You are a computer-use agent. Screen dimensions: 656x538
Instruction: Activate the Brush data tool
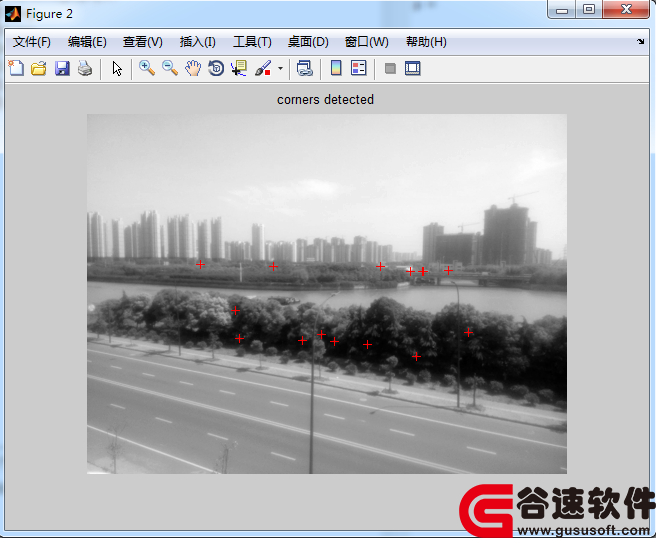[263, 68]
